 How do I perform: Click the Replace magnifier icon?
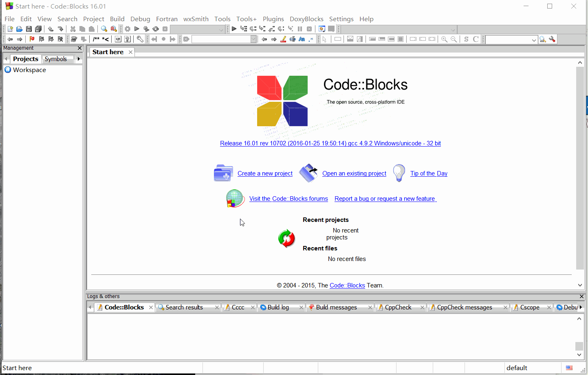point(114,29)
